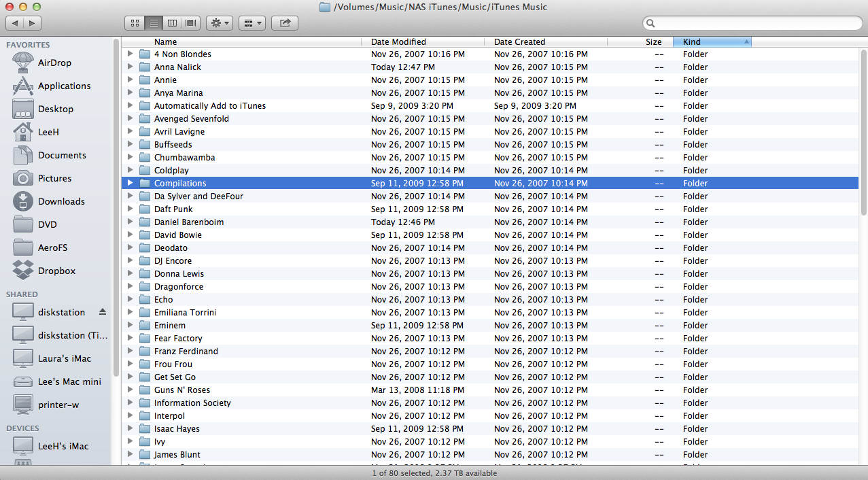Switch to column view

tap(173, 23)
